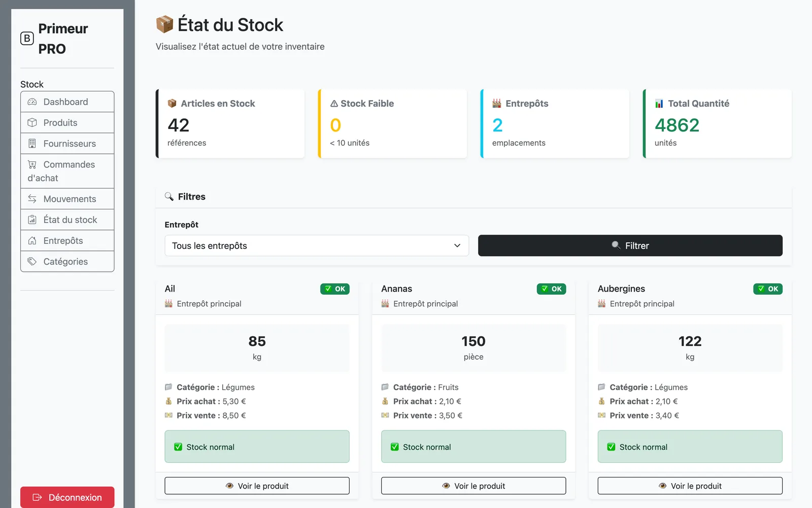
Task: Click the Stock normal banner on Ananas card
Action: point(473,447)
